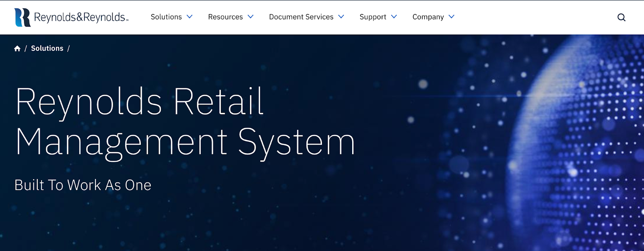
Task: Expand the chevron beside Document Services
Action: [341, 17]
